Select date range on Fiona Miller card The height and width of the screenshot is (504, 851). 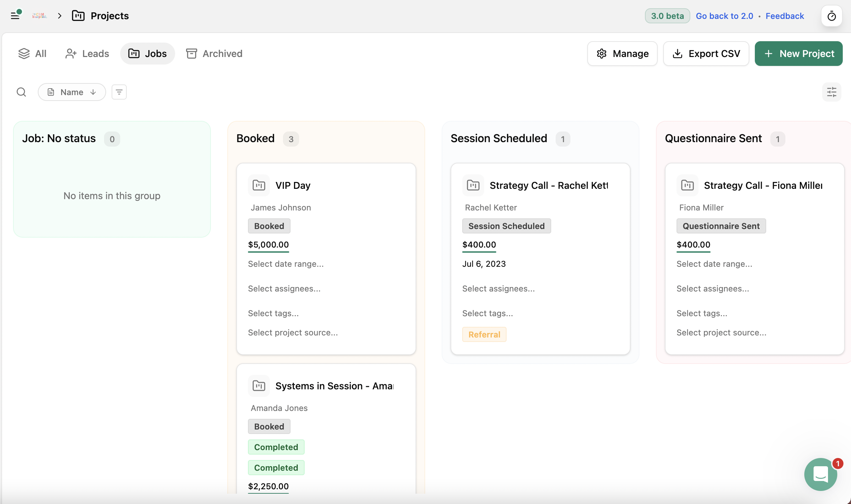pos(714,264)
